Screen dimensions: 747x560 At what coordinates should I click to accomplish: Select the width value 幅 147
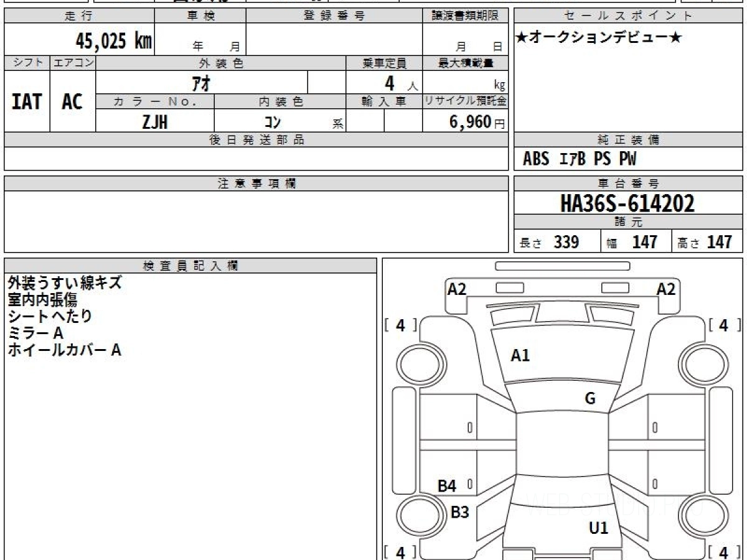[x=632, y=242]
